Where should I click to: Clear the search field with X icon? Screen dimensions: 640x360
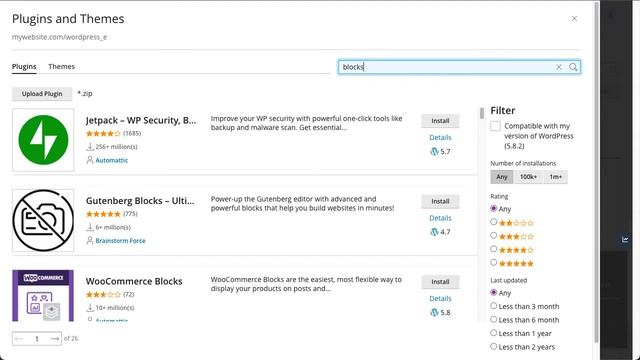tap(559, 67)
